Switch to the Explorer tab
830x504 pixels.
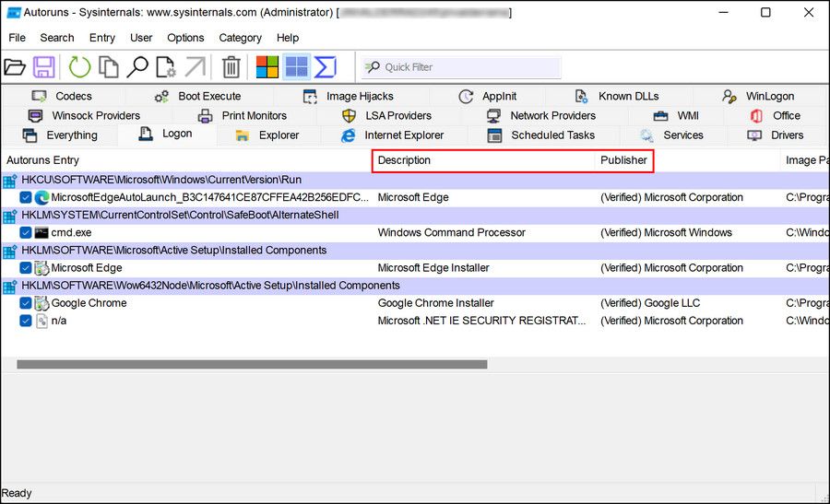[x=267, y=135]
